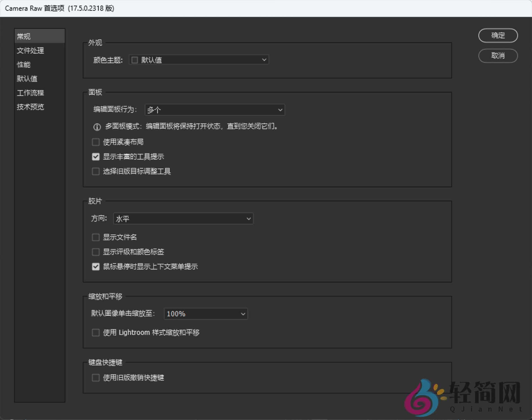532x420 pixels.
Task: Uncheck 鼠标悬停时显示上下文菜单提示
Action: tap(96, 267)
